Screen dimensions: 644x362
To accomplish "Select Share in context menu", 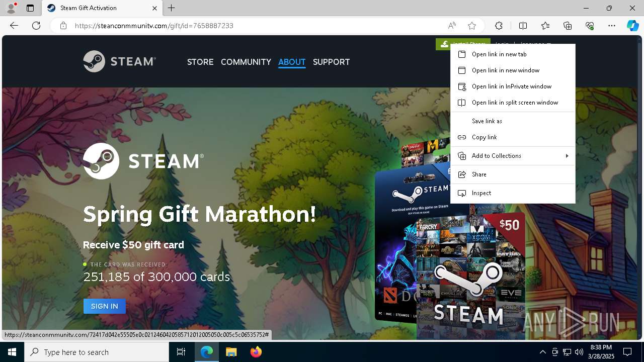I will coord(513,174).
